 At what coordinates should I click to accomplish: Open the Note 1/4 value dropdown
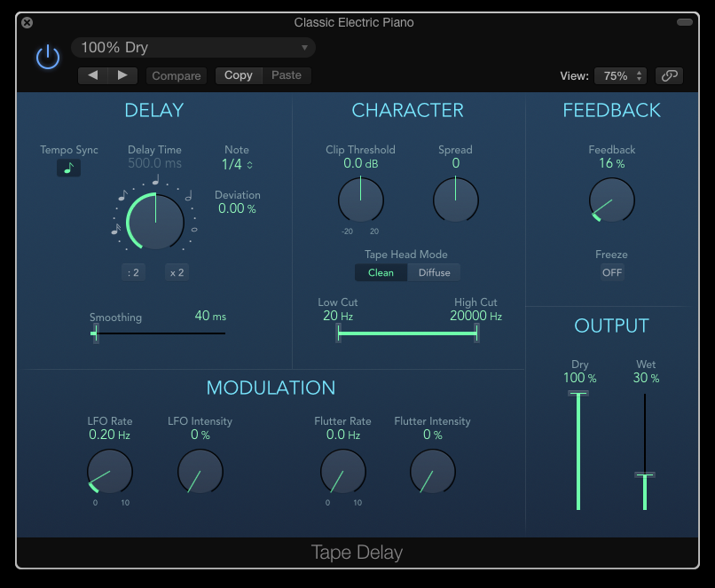click(237, 164)
